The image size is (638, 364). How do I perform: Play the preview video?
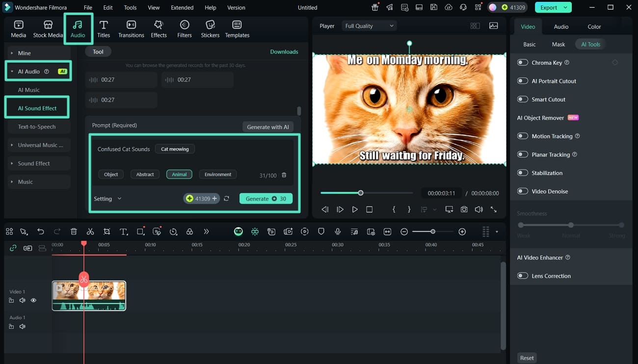[x=355, y=209]
